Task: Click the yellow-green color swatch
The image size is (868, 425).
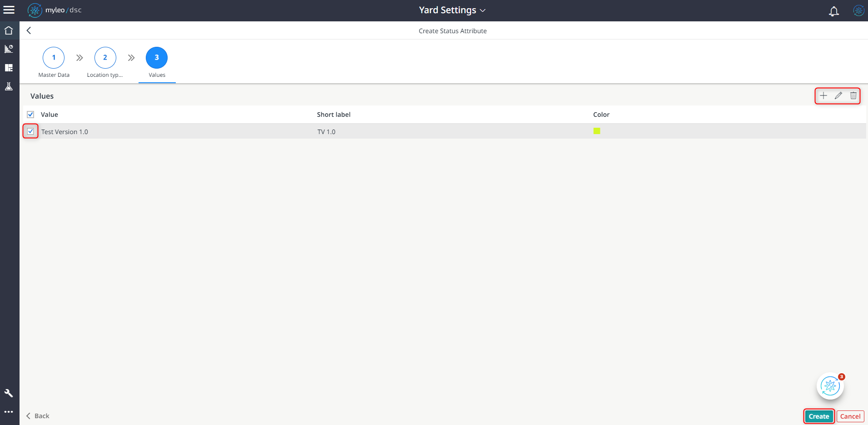Action: (x=597, y=131)
